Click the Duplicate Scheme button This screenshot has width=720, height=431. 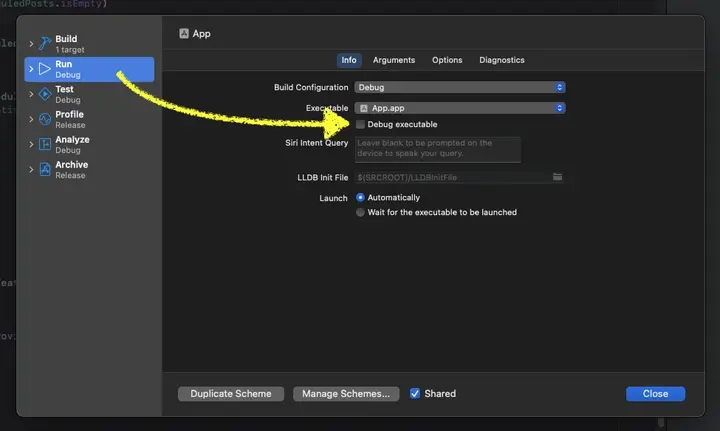pos(231,394)
